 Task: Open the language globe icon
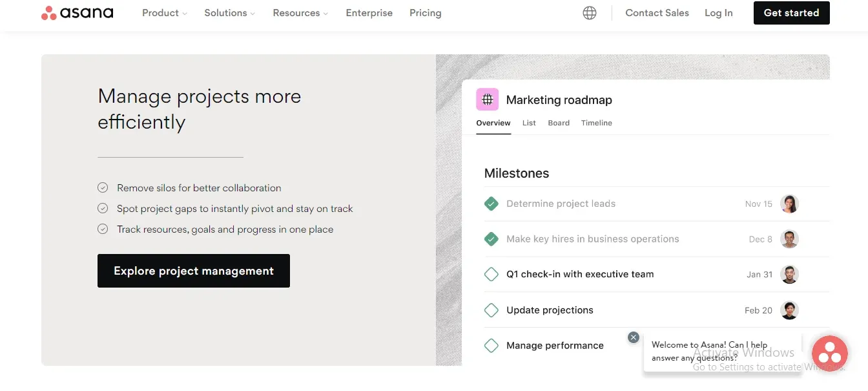coord(590,13)
